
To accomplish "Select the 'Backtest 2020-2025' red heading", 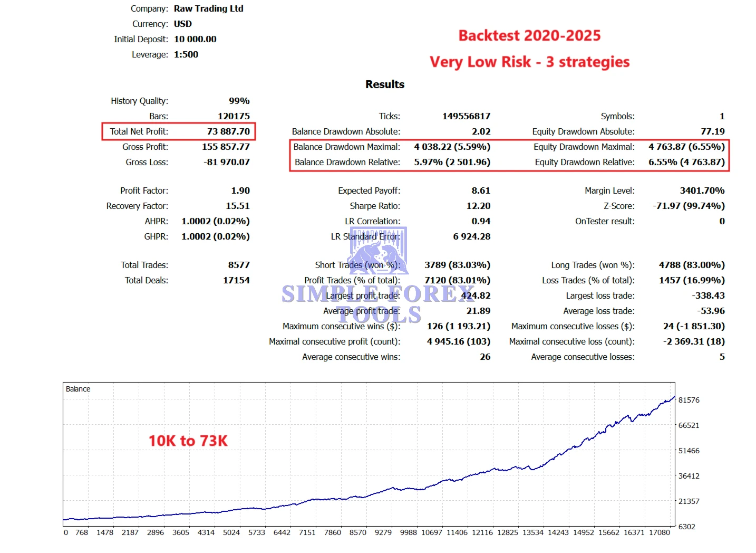I will 529,35.
